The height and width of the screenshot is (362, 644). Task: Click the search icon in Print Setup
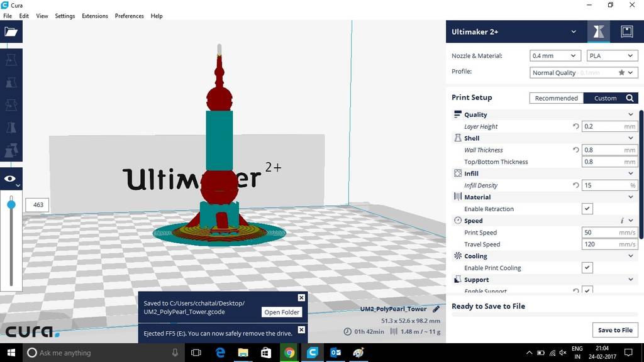pos(630,98)
